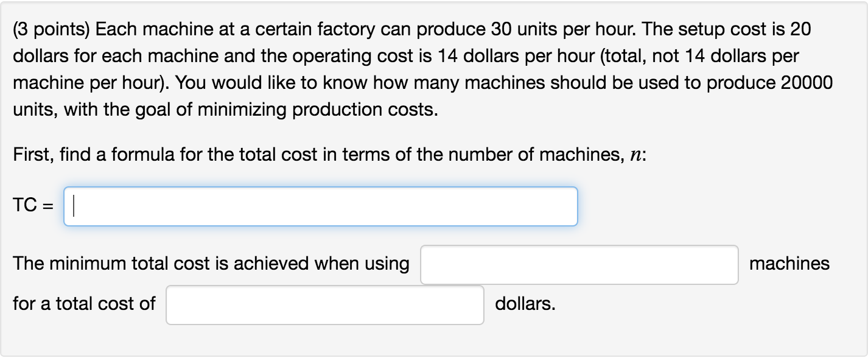The image size is (868, 358).
Task: Click the "TC =" label
Action: click(32, 207)
